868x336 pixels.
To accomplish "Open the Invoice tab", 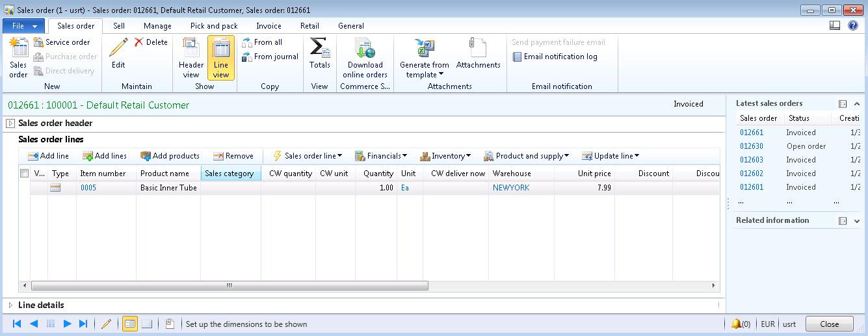I will coord(269,26).
